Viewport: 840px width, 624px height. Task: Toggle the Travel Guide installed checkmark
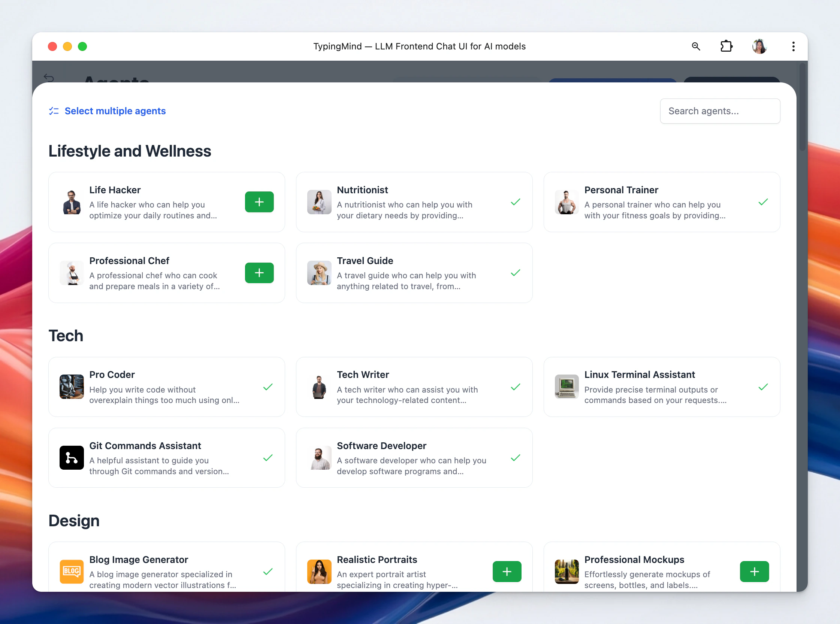[x=516, y=273]
